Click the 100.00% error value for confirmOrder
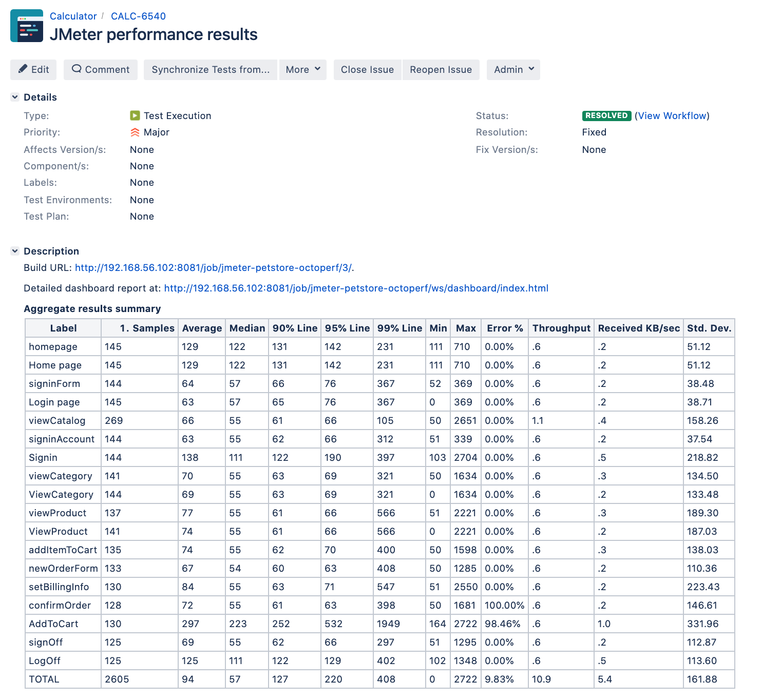This screenshot has height=700, width=762. point(505,606)
